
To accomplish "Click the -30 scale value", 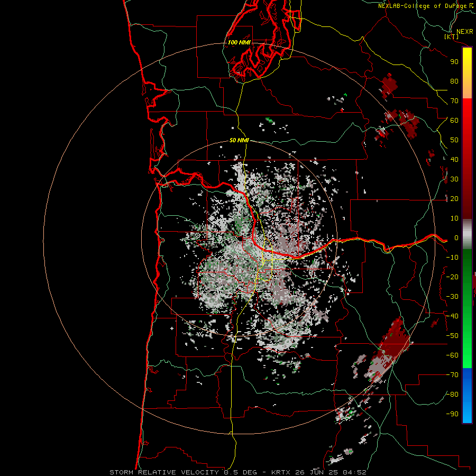I will click(x=452, y=297).
